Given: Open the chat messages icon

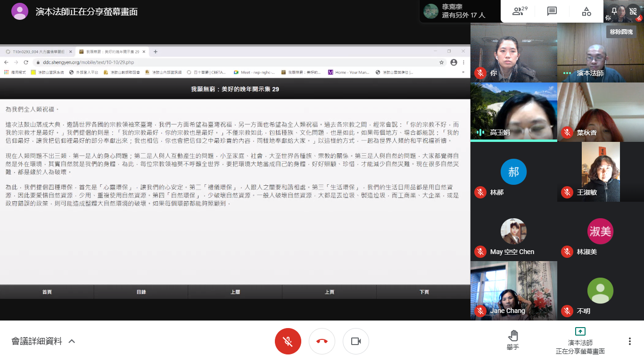Looking at the screenshot, I should pyautogui.click(x=552, y=11).
